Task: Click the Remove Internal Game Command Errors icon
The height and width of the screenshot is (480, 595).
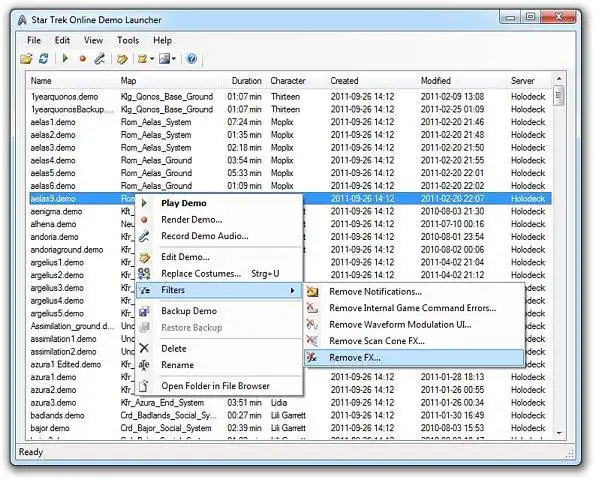Action: click(312, 308)
